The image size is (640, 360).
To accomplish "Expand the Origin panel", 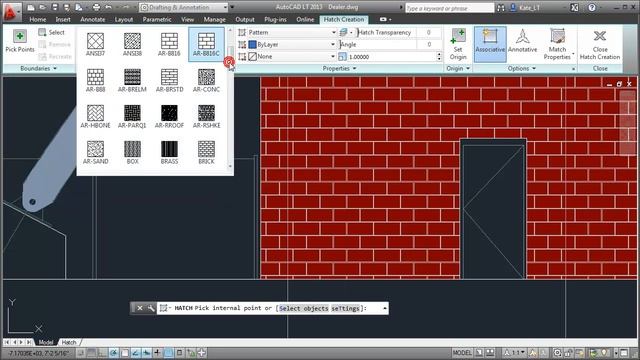I will [x=458, y=68].
